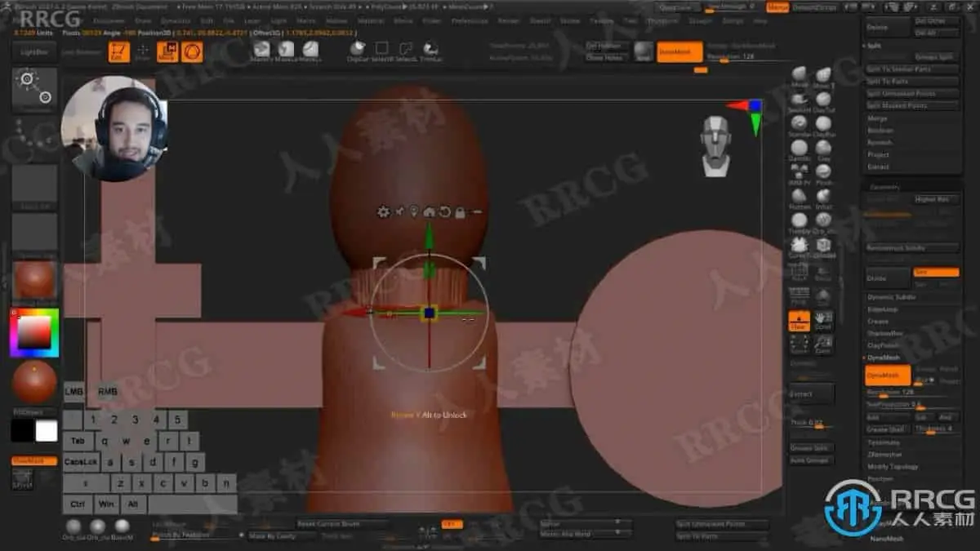Toggle the Smt button beside Divide
Viewport: 980px width, 551px height.
(x=936, y=273)
